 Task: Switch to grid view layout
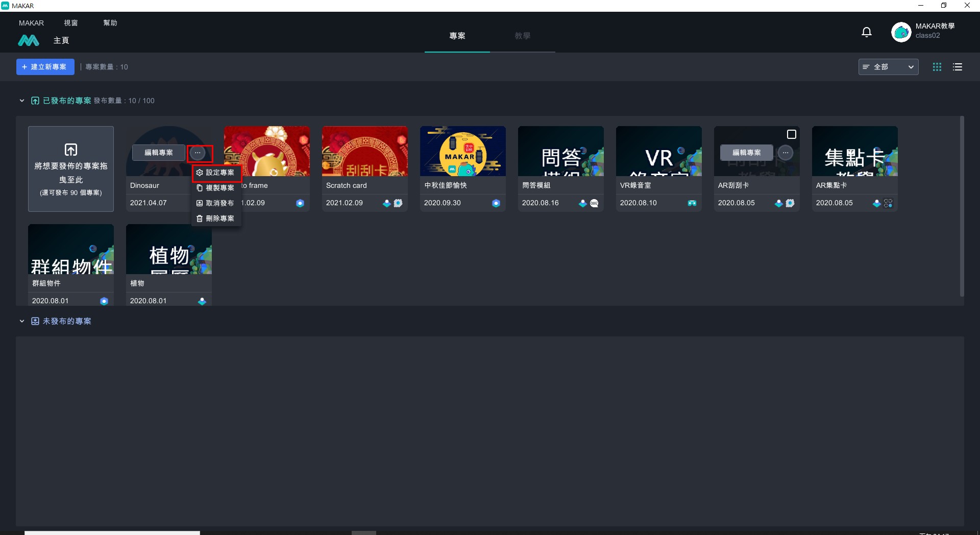[x=937, y=67]
